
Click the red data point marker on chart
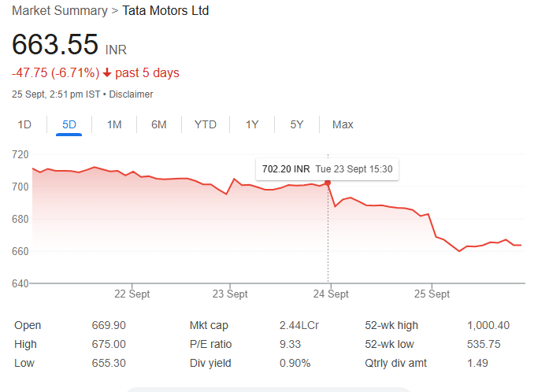[x=328, y=183]
